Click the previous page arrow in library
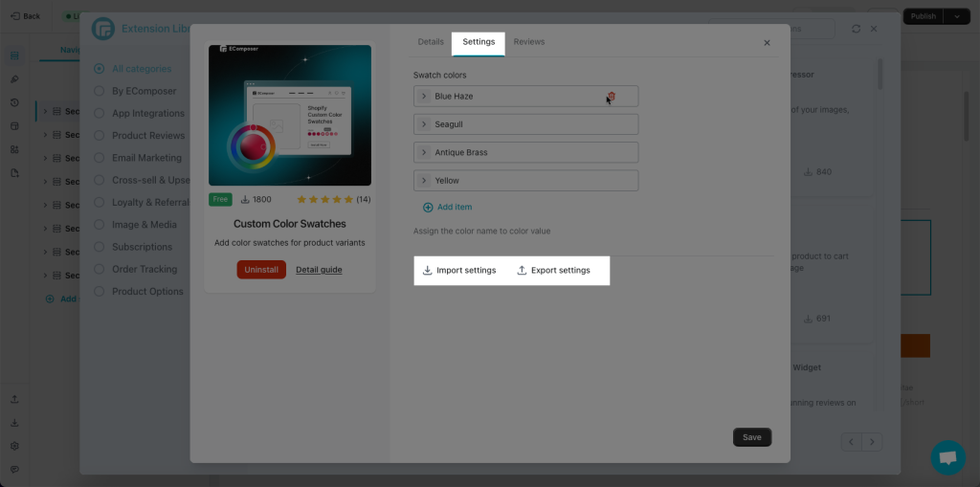The width and height of the screenshot is (980, 487). pyautogui.click(x=851, y=442)
